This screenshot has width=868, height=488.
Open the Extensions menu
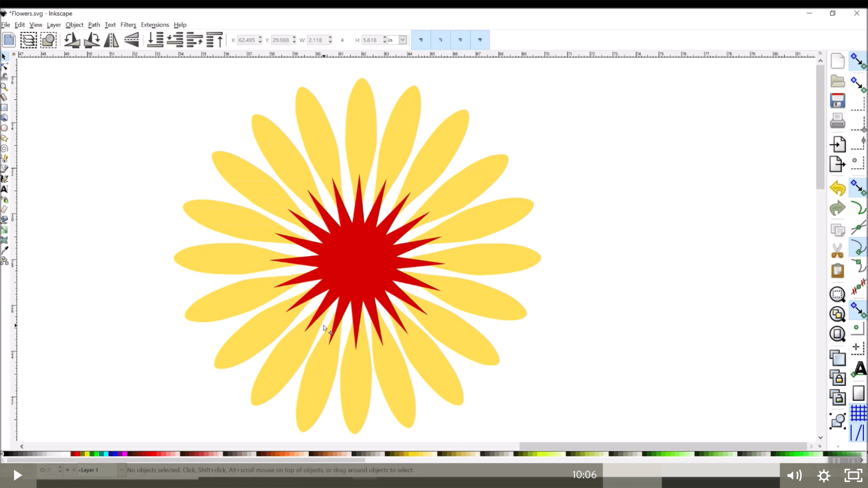click(x=155, y=25)
